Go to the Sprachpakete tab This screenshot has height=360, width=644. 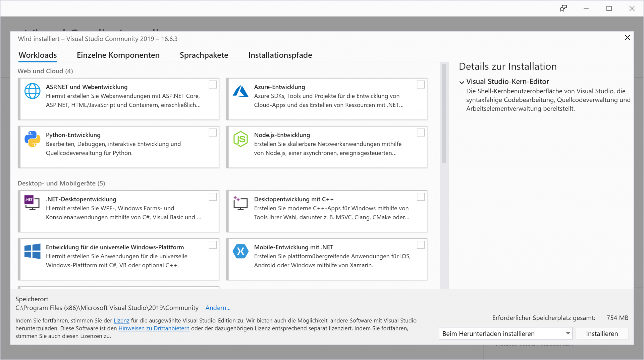click(x=204, y=55)
